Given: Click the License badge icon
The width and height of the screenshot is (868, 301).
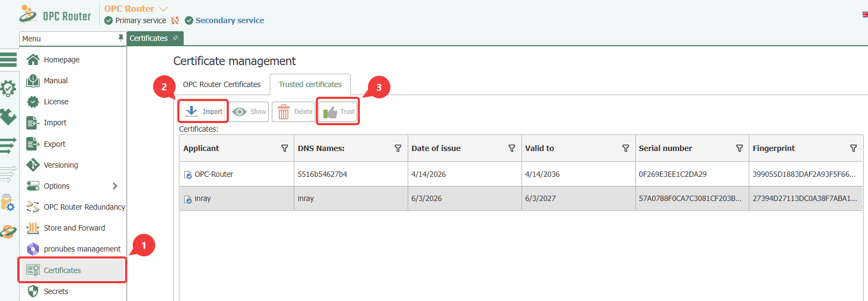Looking at the screenshot, I should click(x=33, y=102).
